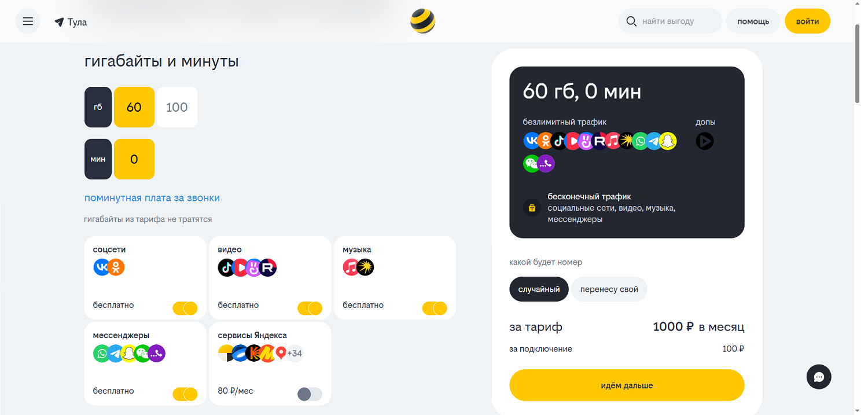Open the hamburger menu
The width and height of the screenshot is (868, 415).
[28, 21]
